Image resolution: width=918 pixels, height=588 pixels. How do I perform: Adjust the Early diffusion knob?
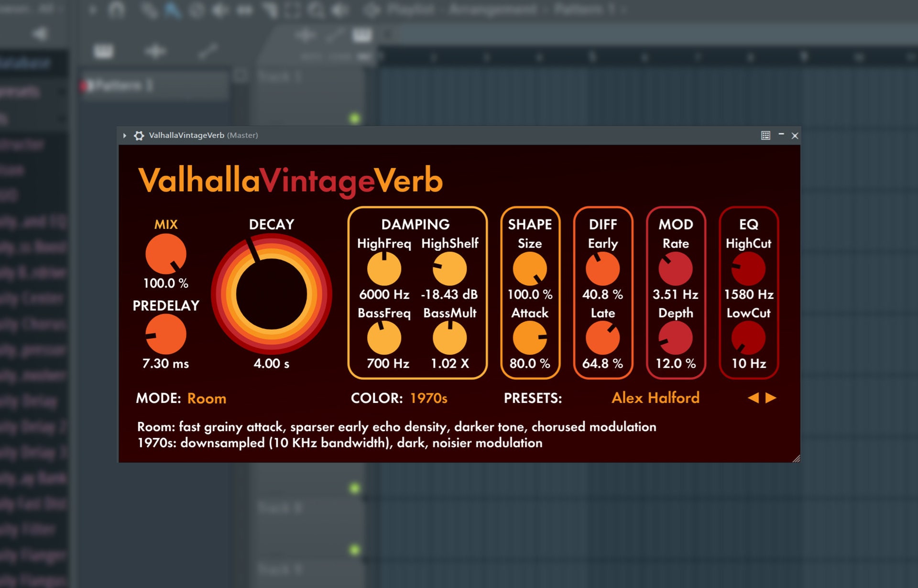click(602, 269)
